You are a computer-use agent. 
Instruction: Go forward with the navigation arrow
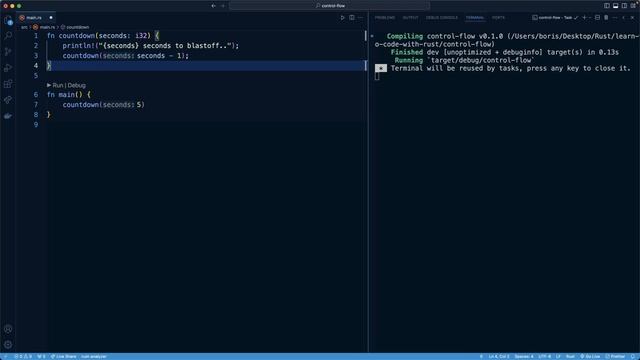tap(223, 6)
